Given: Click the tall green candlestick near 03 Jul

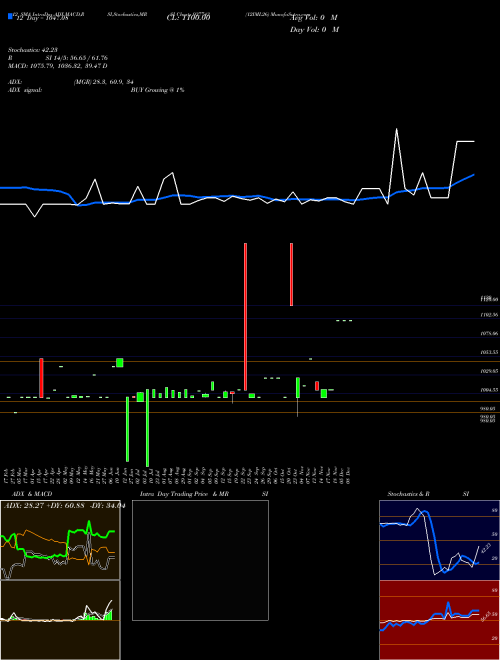Looking at the screenshot, I should click(x=147, y=428).
